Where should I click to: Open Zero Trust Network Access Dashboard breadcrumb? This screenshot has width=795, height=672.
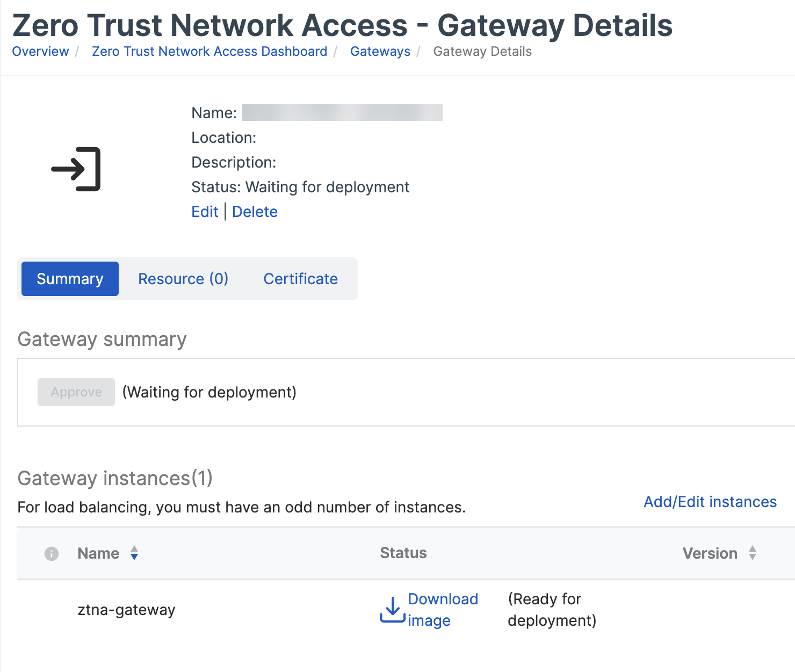tap(209, 52)
